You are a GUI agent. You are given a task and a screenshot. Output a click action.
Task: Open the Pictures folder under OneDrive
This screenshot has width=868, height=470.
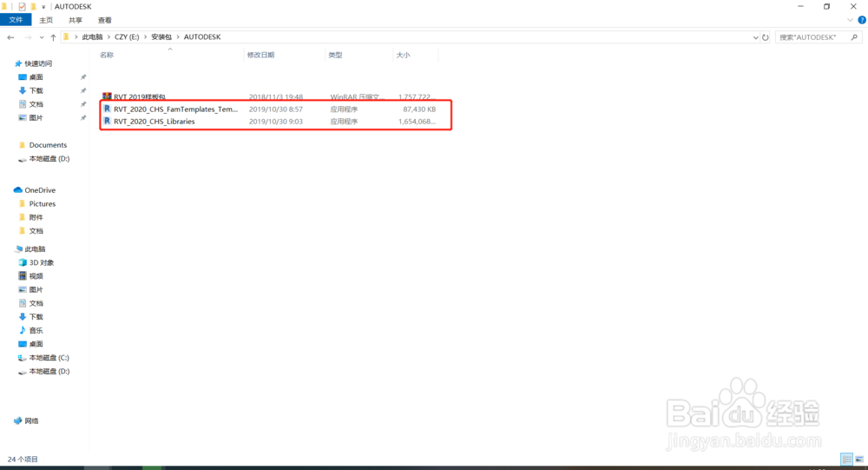tap(42, 203)
